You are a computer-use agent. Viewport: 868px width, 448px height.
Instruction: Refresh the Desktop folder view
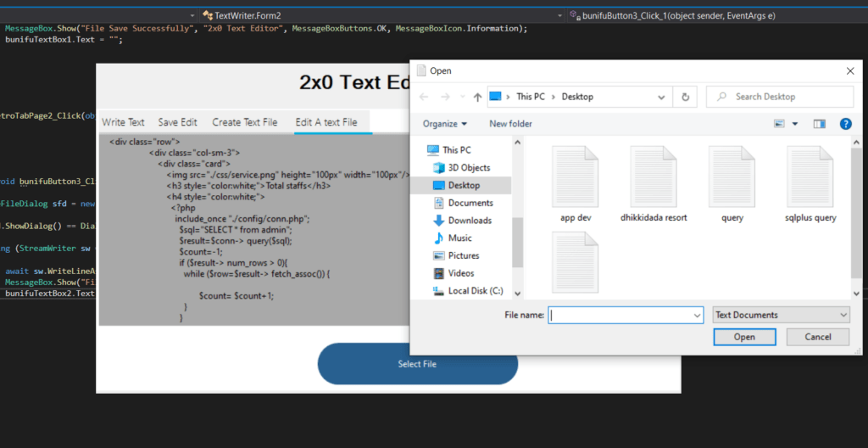click(x=685, y=97)
